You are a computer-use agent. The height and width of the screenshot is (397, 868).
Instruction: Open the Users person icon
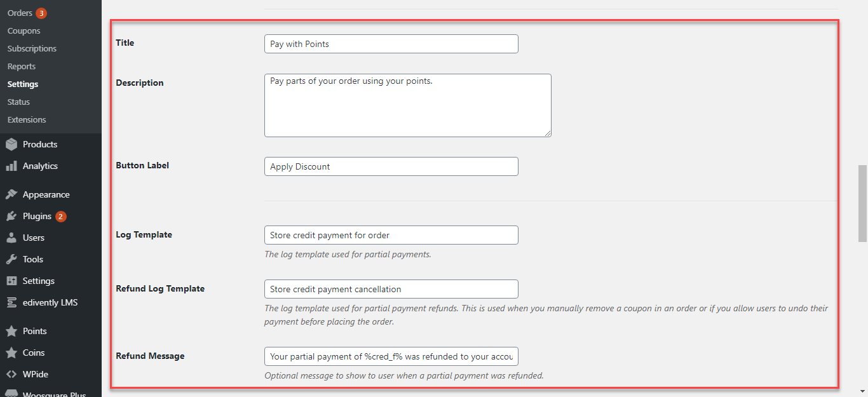point(11,238)
